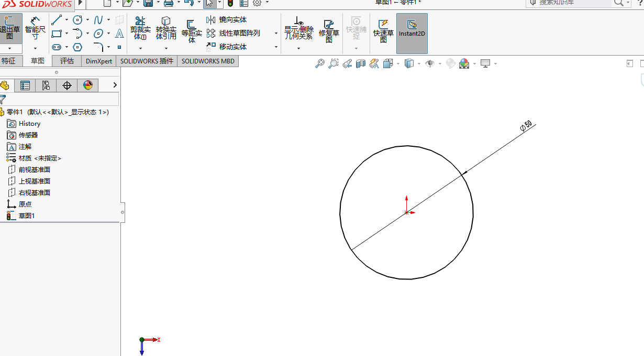Select 草图1 in the feature tree

coord(26,215)
